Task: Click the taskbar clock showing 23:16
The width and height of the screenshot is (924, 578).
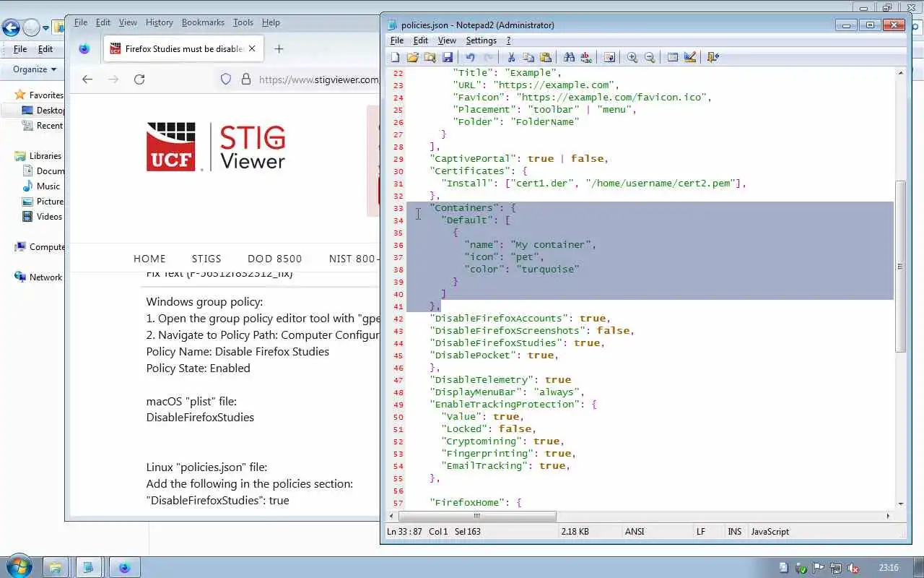Action: pos(889,568)
